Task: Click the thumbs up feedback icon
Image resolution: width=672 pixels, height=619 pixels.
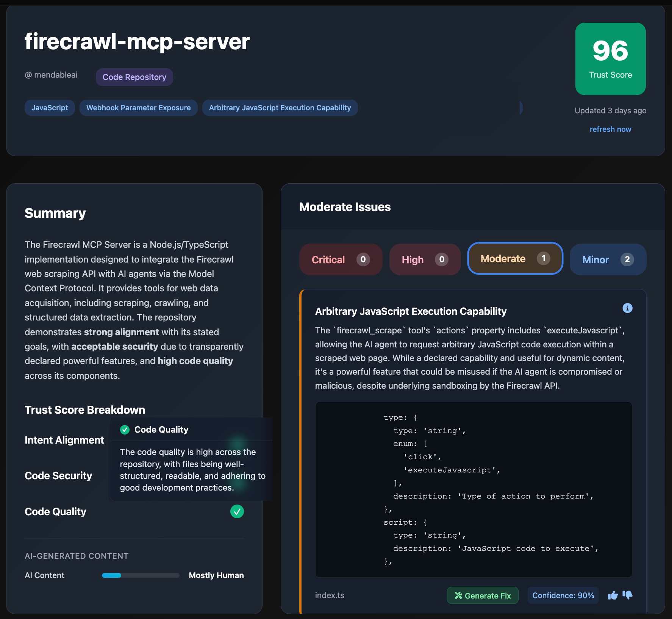Action: pyautogui.click(x=613, y=596)
